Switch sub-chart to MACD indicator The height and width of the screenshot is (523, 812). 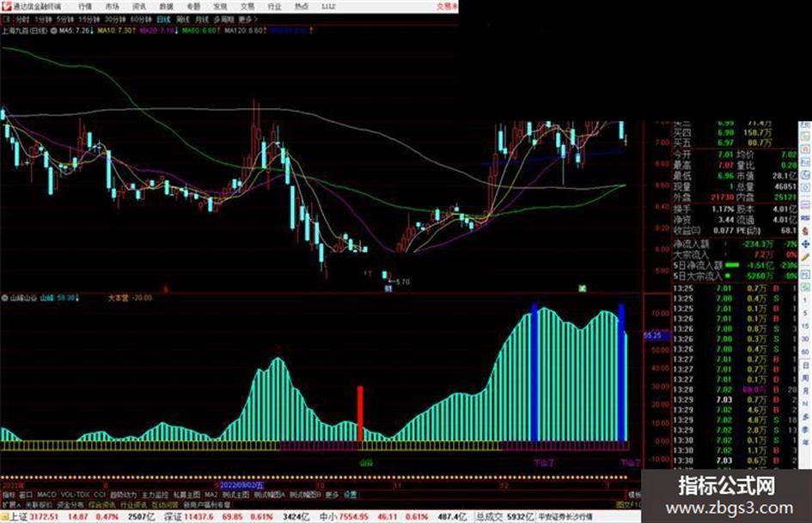click(46, 495)
